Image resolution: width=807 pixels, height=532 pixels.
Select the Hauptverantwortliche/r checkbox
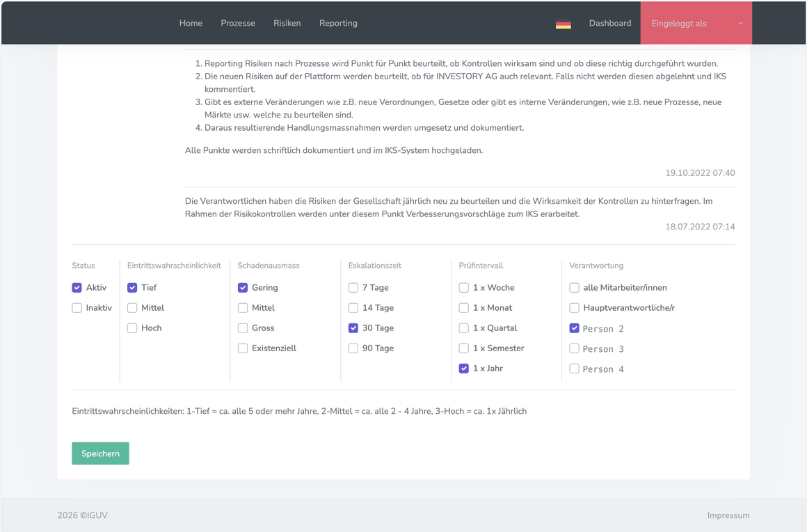click(575, 307)
